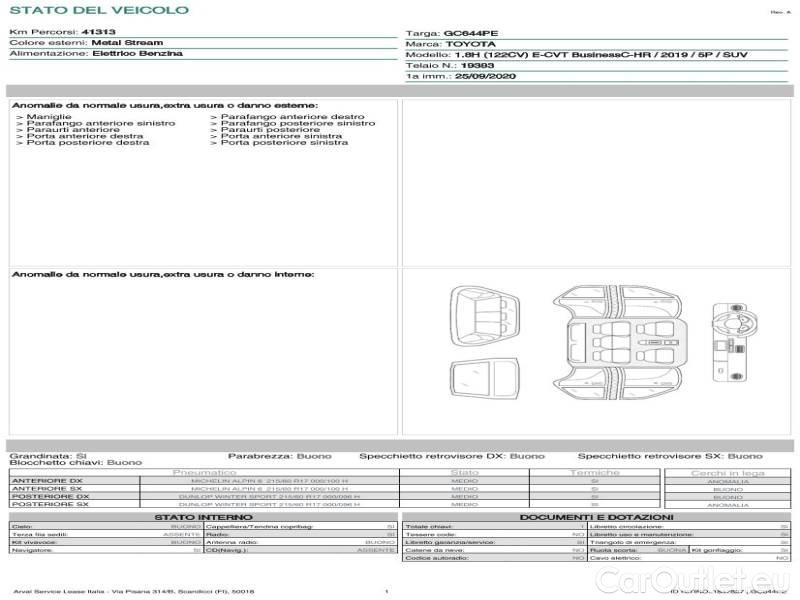Select the 'Porta posteriore destra' entry
The width and height of the screenshot is (800, 600).
88,143
